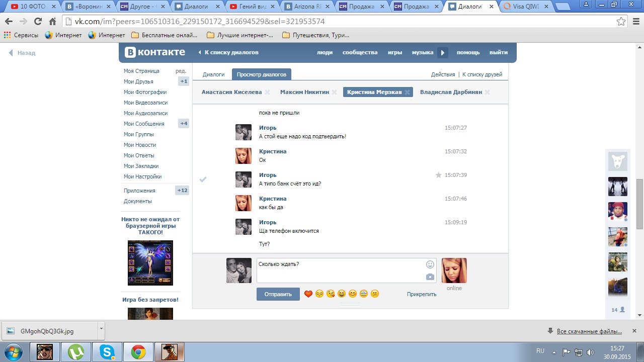Switch to the Диалоги tab
644x362 pixels.
[x=213, y=74]
